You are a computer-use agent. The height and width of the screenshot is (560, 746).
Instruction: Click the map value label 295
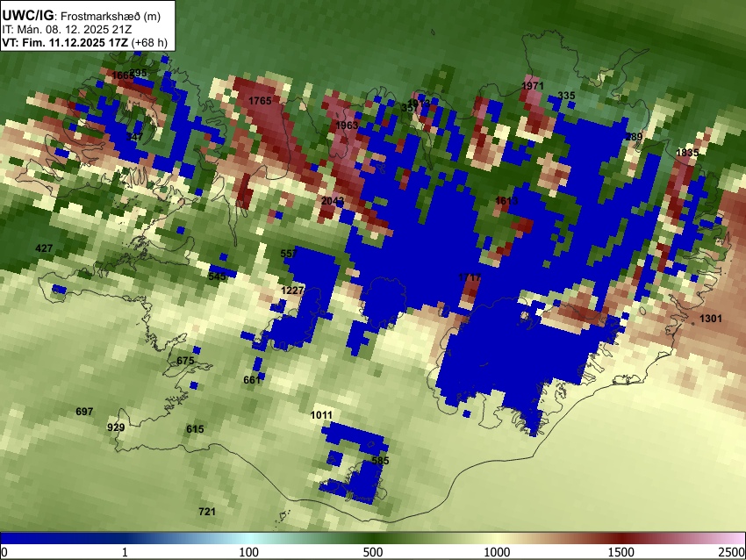[138, 73]
